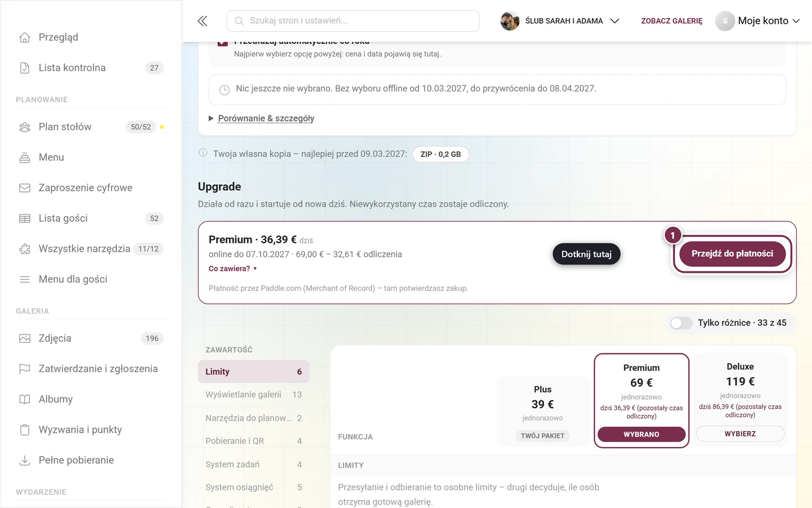Click Przejdź do płatności button
This screenshot has height=508, width=812.
point(732,254)
